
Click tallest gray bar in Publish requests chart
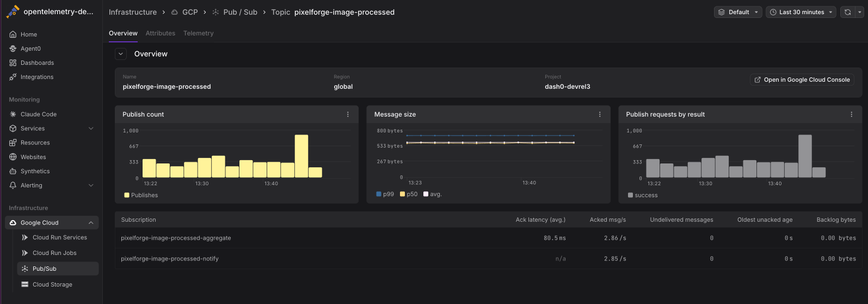[805, 156]
